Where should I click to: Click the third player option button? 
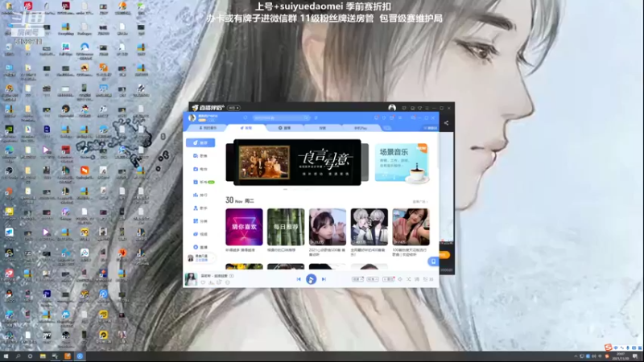[x=388, y=279]
